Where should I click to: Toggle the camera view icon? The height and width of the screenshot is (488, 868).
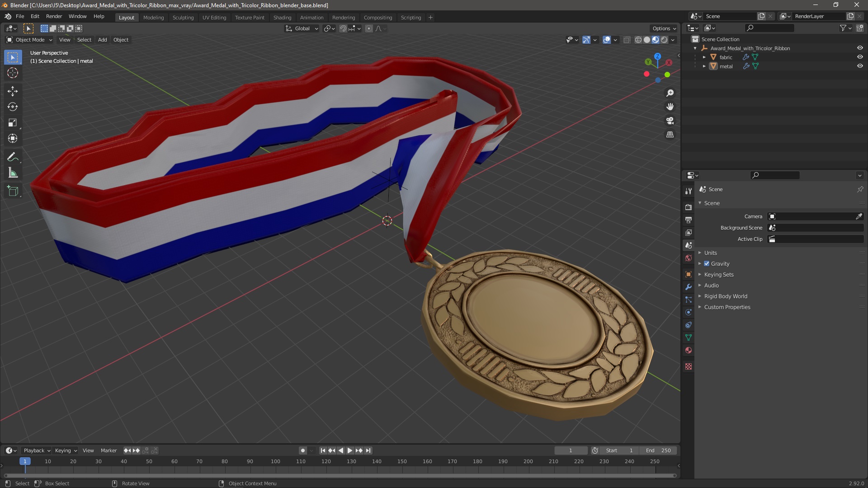pyautogui.click(x=670, y=121)
